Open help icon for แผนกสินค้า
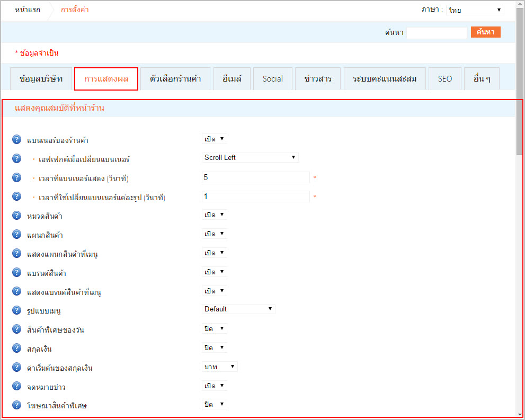525x420 pixels. pos(16,235)
